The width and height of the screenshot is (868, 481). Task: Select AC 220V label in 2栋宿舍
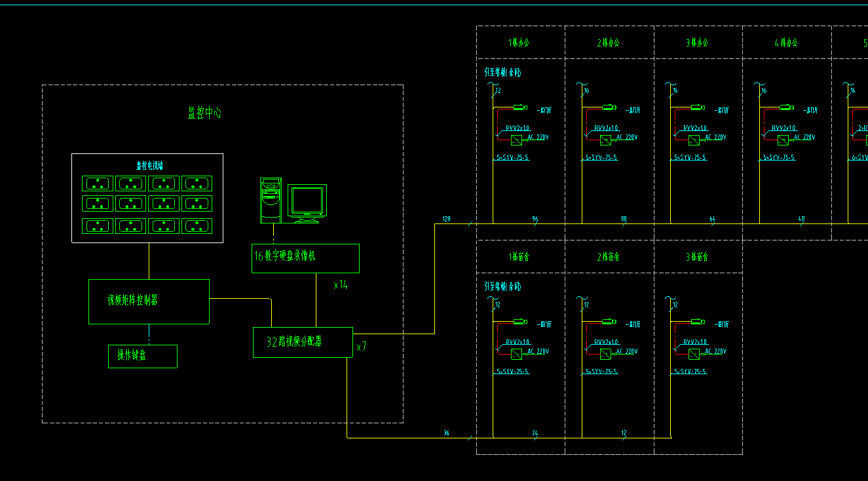pyautogui.click(x=627, y=351)
